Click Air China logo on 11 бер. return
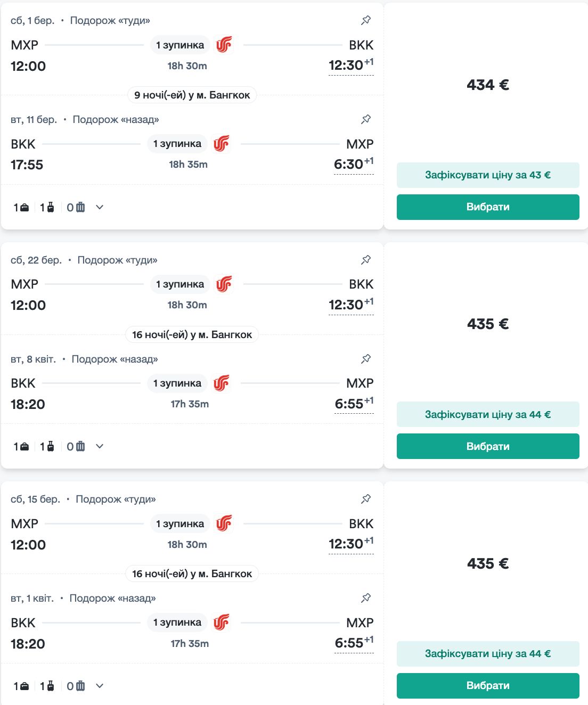This screenshot has width=588, height=705. point(222,144)
